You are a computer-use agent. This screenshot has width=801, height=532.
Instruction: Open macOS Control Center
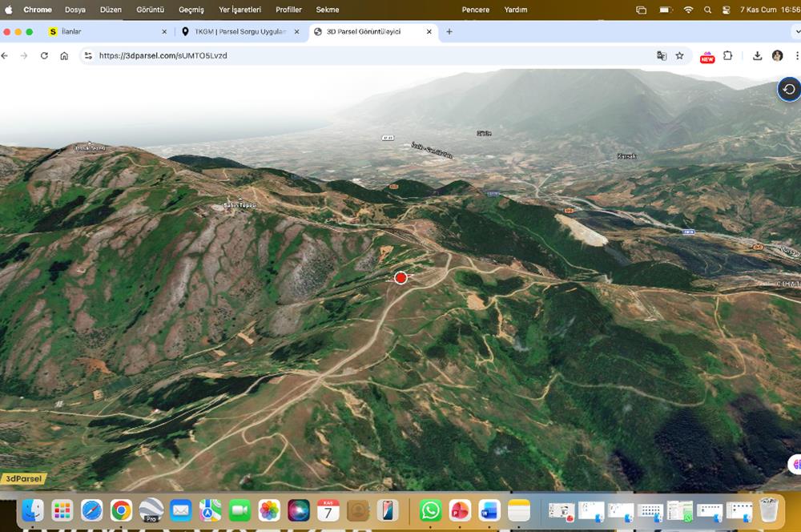tap(726, 10)
